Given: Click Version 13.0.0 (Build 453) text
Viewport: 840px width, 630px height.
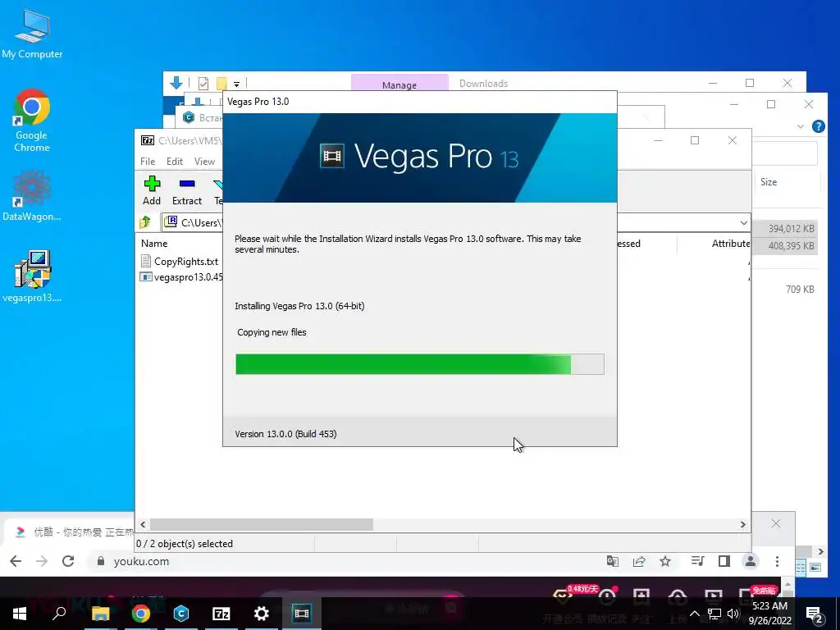Looking at the screenshot, I should [285, 434].
